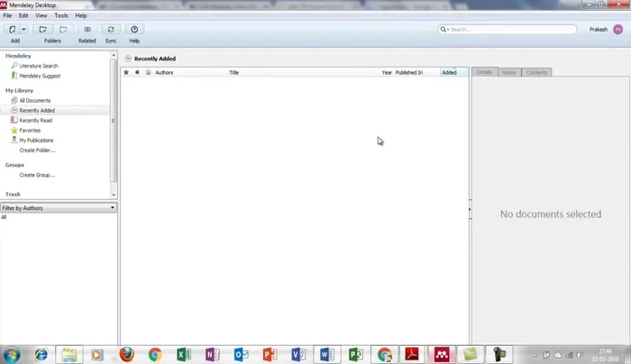631x364 pixels.
Task: Click the Recently Added clock icon heading
Action: 128,59
